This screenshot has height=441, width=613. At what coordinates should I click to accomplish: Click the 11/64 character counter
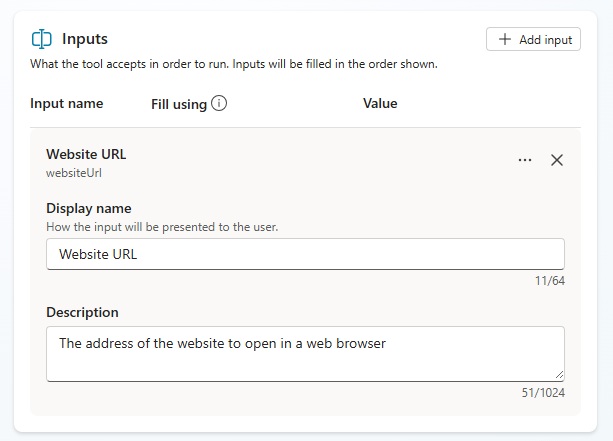(549, 280)
